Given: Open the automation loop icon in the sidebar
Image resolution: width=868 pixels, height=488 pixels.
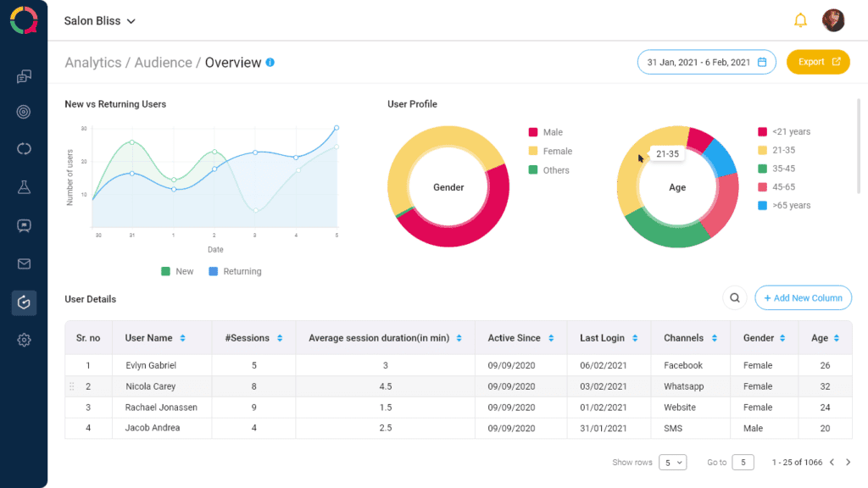Looking at the screenshot, I should coord(24,148).
